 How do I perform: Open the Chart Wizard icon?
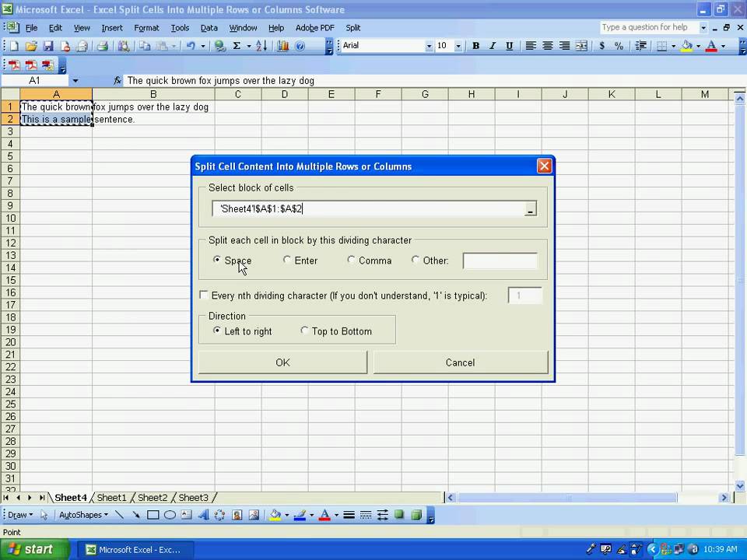pyautogui.click(x=282, y=46)
